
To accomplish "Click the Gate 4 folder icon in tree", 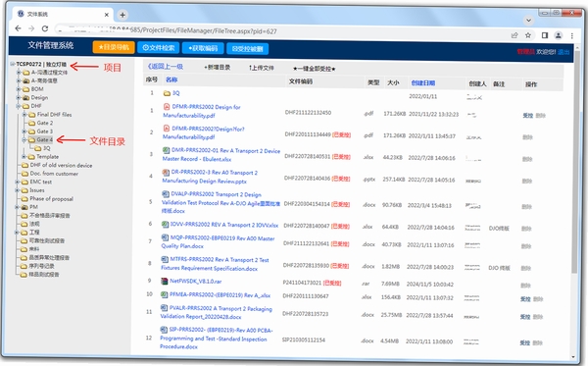I will (32, 139).
